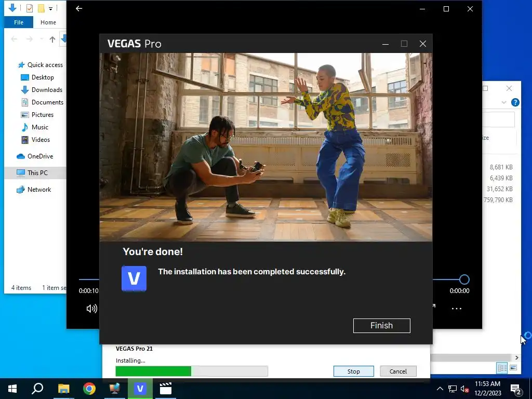Click the Back arrow in File Explorer

click(x=14, y=39)
